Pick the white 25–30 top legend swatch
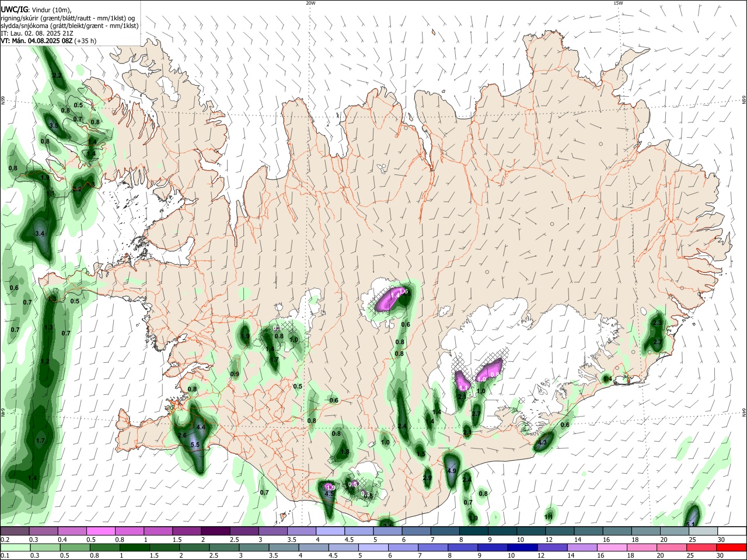 point(732,531)
